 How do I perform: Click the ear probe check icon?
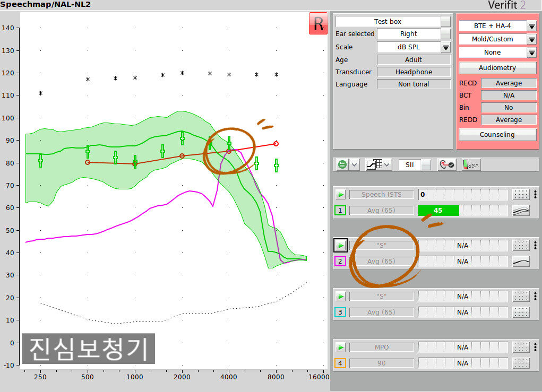point(446,165)
